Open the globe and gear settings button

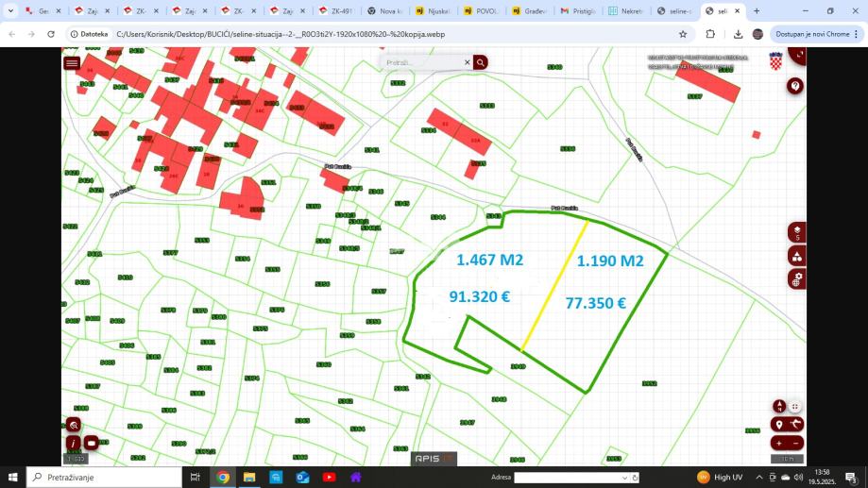coord(797,279)
